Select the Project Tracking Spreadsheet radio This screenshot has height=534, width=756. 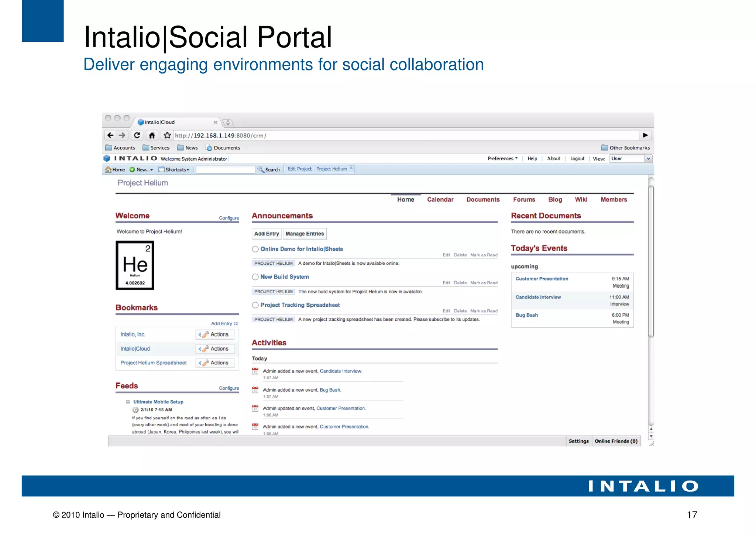pyautogui.click(x=255, y=305)
